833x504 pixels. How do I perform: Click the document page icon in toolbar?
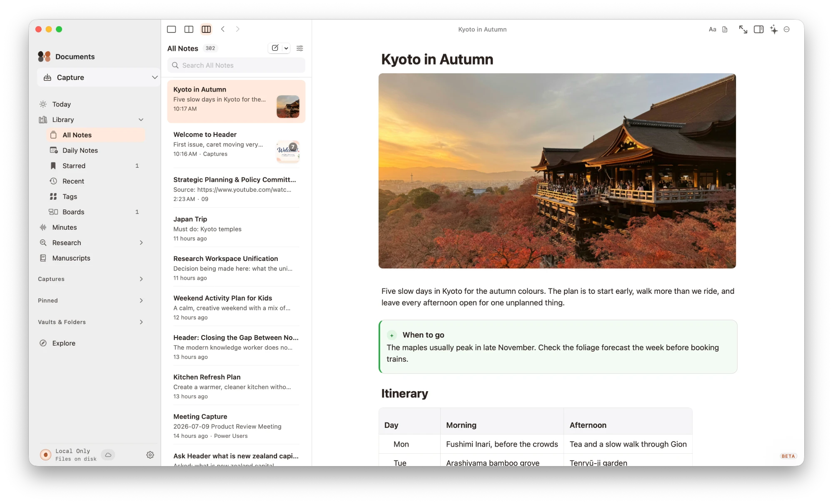pyautogui.click(x=725, y=30)
